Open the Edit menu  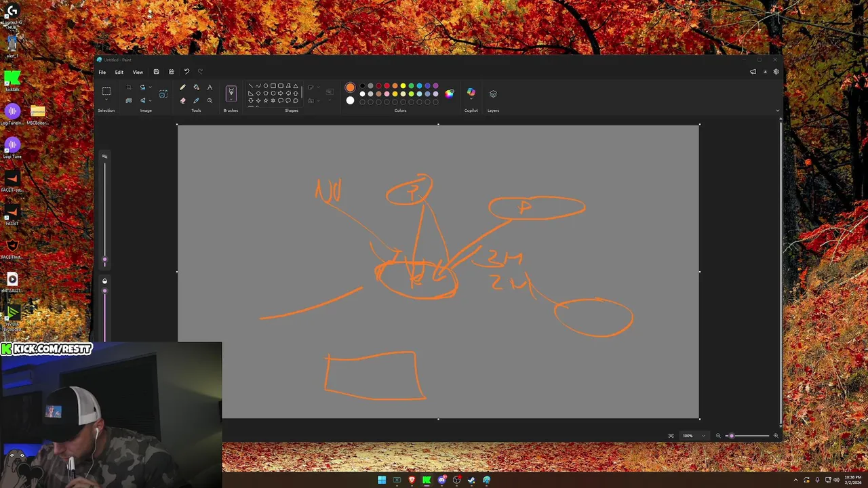click(119, 72)
